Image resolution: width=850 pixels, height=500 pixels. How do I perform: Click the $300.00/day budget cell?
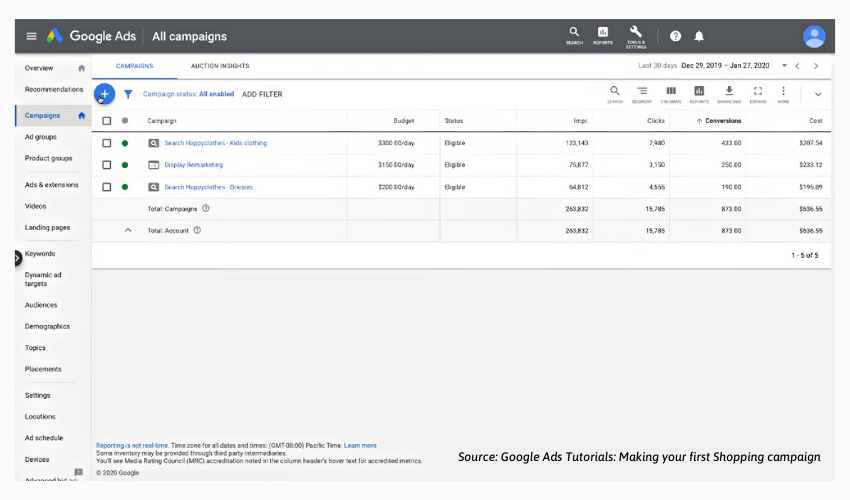tap(396, 143)
